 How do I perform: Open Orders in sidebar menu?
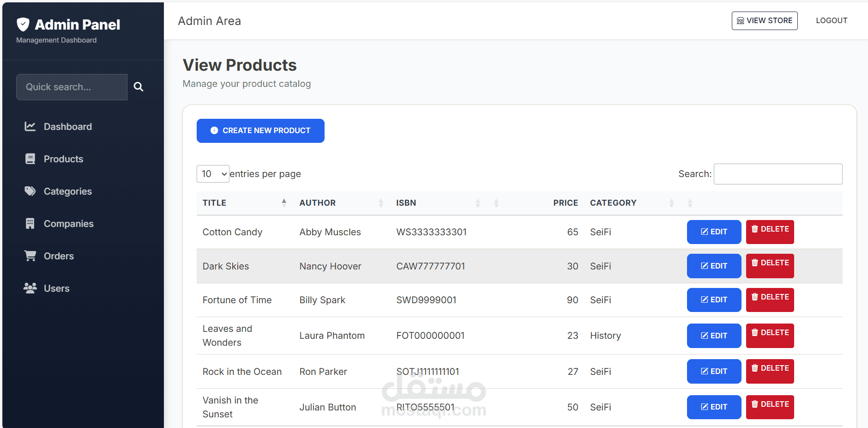(59, 256)
